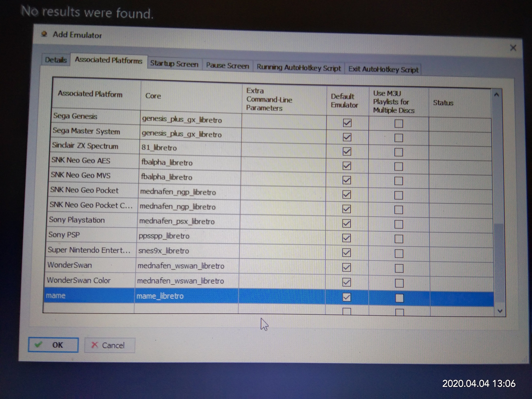Click the empty new-row platform cell below mame
The width and height of the screenshot is (532, 399).
pos(89,308)
